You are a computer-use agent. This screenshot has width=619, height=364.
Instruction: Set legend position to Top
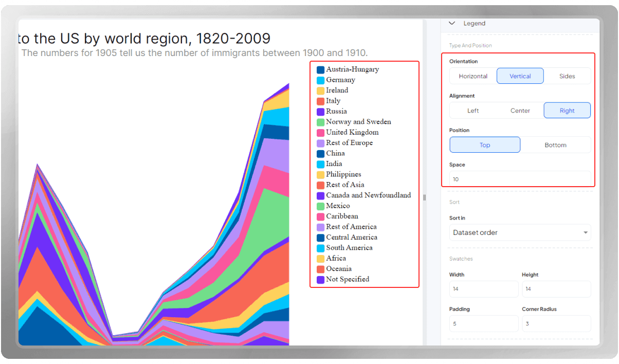[x=485, y=145]
